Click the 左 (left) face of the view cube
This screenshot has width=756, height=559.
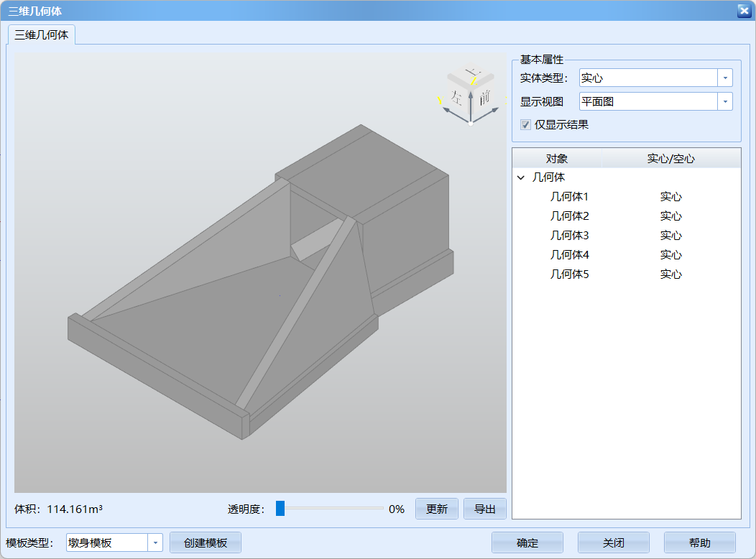tap(457, 98)
